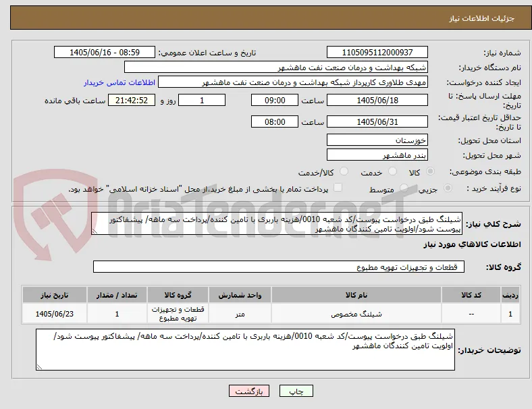Click the buyer organization name field

click(276, 67)
